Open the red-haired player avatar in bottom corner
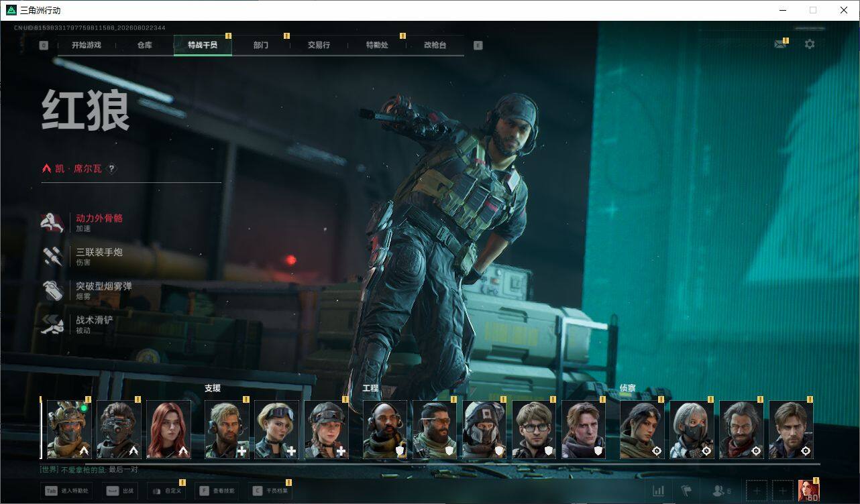The width and height of the screenshot is (860, 504). [808, 491]
